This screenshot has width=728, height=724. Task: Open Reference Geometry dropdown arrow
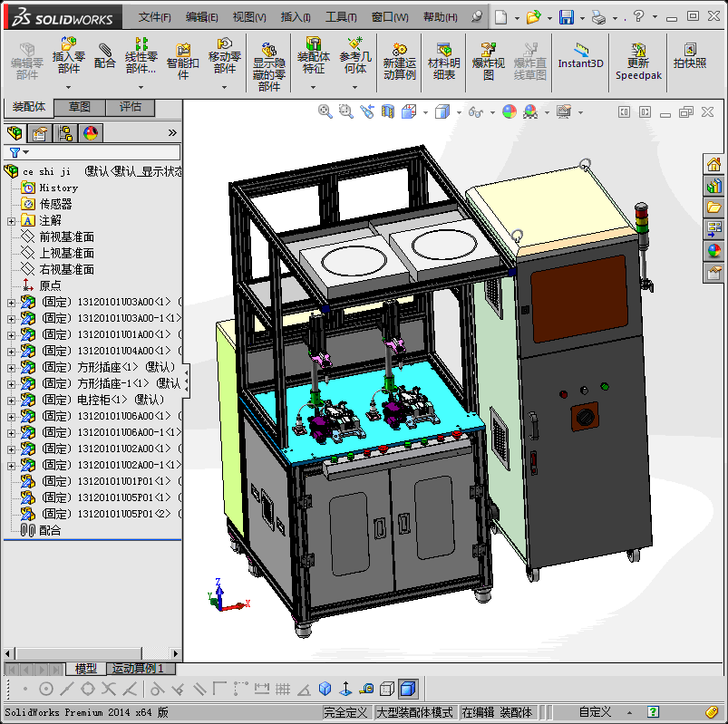point(355,87)
